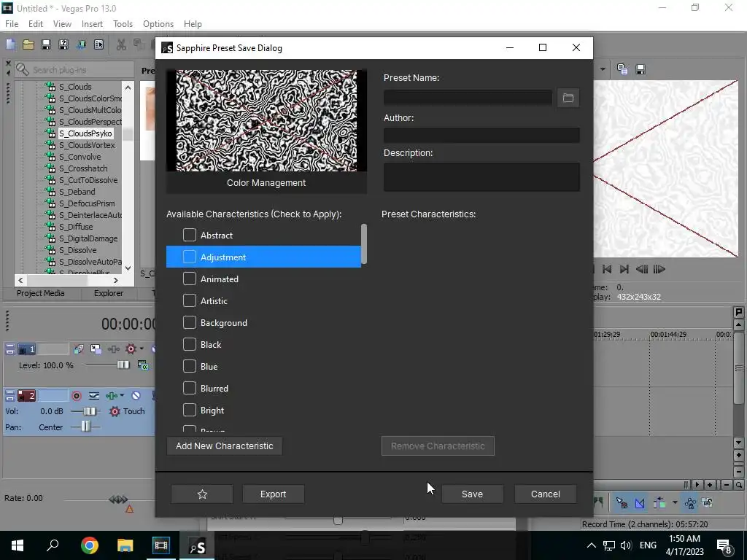Check the Adjustment characteristic

[x=190, y=257]
